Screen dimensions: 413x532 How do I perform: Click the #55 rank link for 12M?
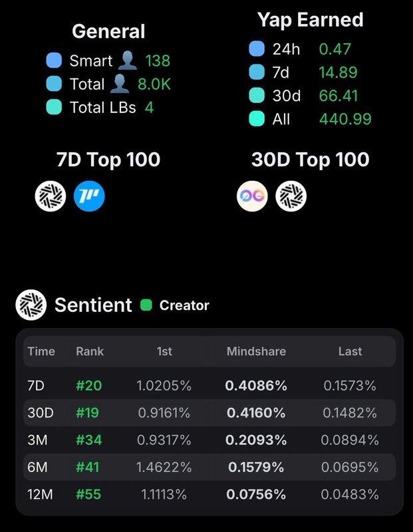89,495
